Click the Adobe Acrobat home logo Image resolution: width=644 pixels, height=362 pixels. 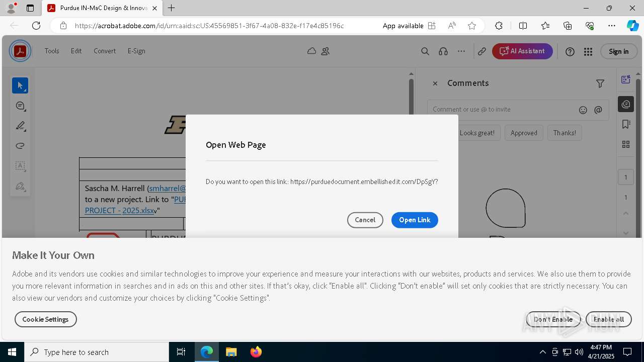point(20,51)
